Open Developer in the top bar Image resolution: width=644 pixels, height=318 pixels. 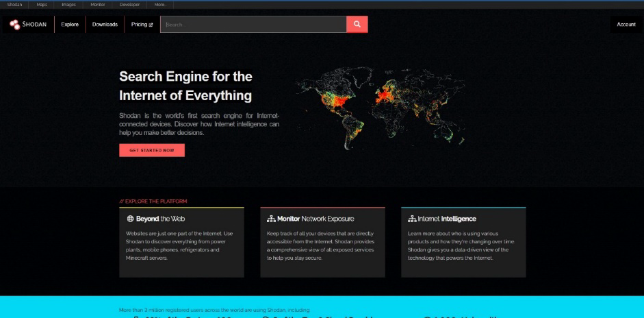point(130,5)
